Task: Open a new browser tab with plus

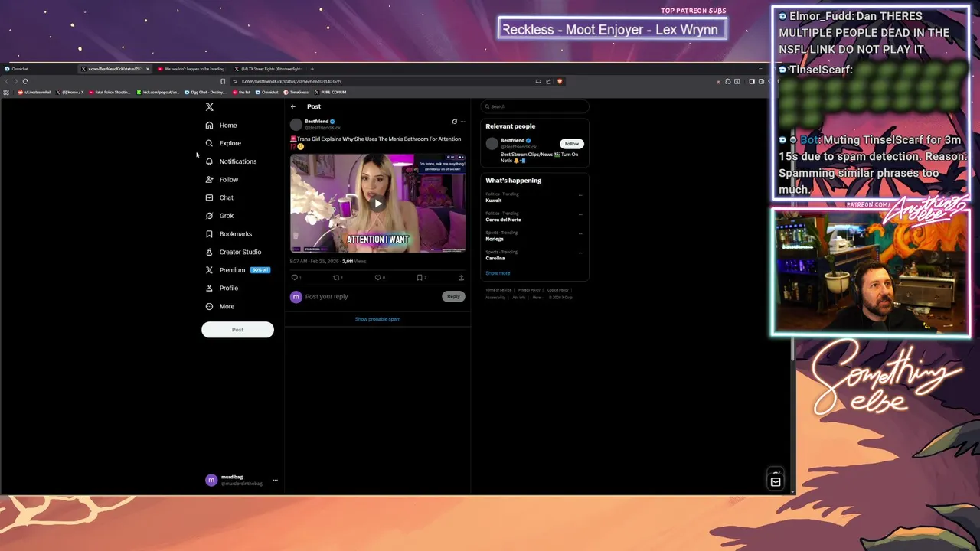Action: pyautogui.click(x=312, y=69)
